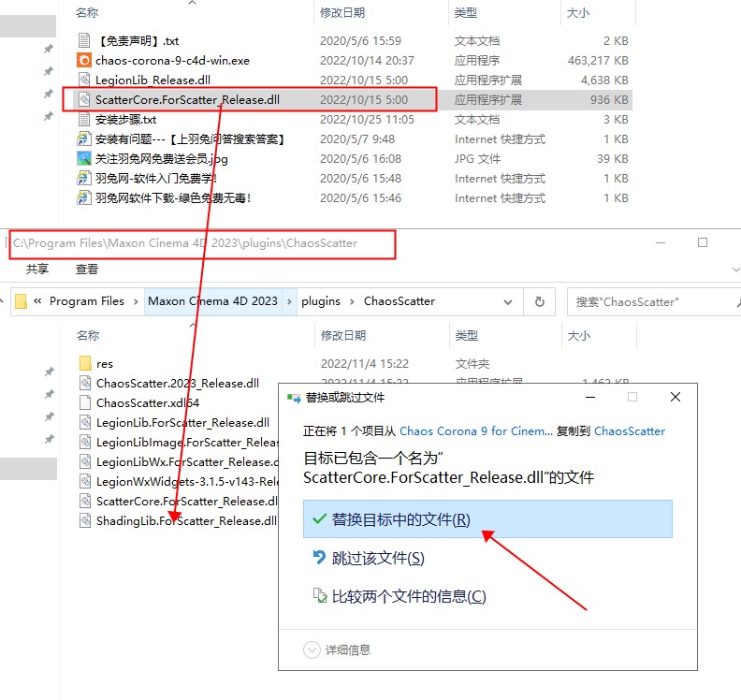741x700 pixels.
Task: Expand the address bar history dropdown
Action: point(508,301)
